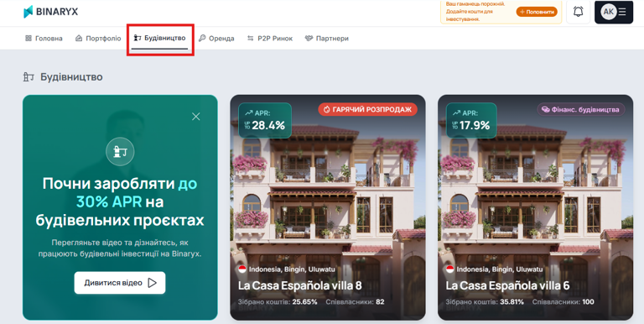Open the Партнери tab
Viewport: 644px width, 324px height.
click(x=326, y=39)
